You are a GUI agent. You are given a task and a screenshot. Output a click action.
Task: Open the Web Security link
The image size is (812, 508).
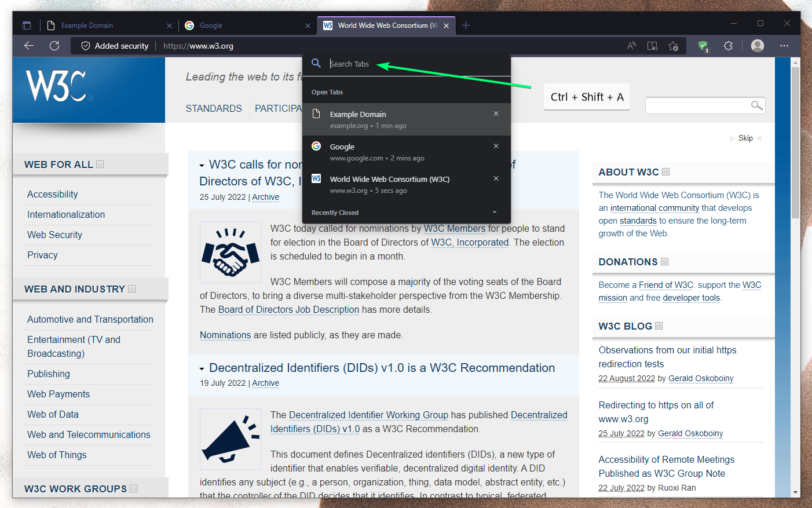point(54,235)
